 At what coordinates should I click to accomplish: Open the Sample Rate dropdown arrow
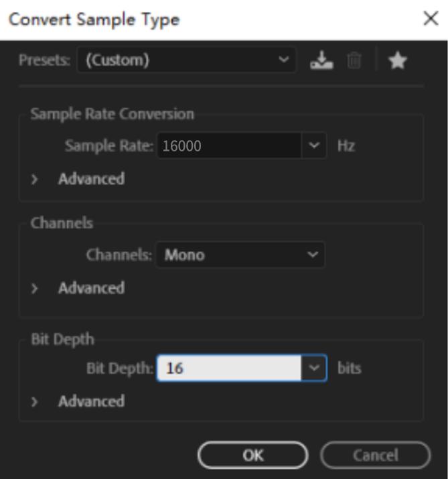[314, 145]
